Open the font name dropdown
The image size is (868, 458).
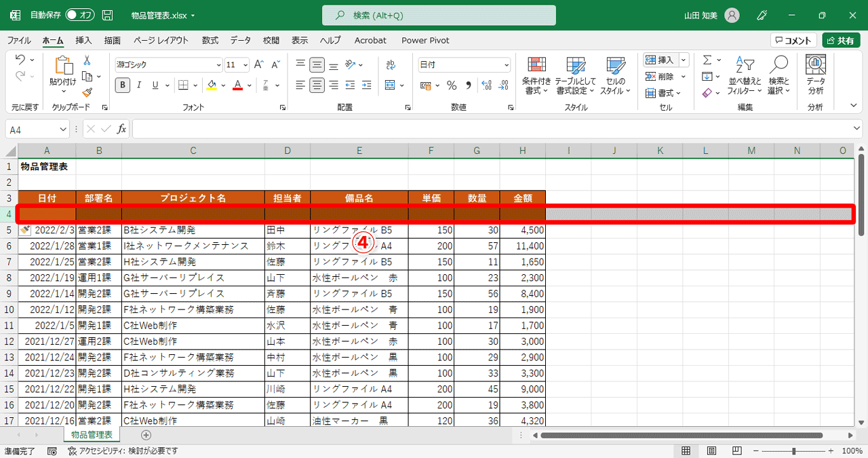click(x=218, y=64)
